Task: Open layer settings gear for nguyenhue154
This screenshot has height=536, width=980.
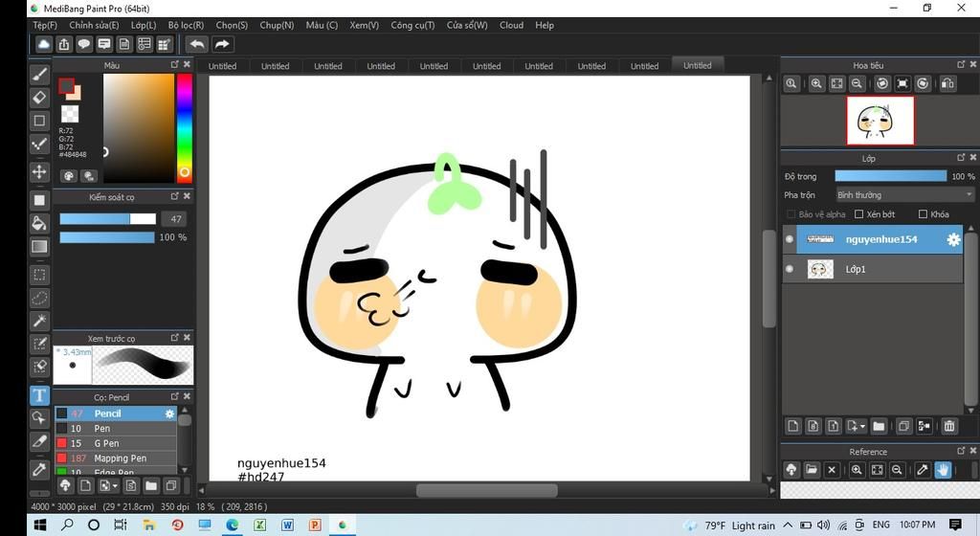Action: [x=953, y=239]
